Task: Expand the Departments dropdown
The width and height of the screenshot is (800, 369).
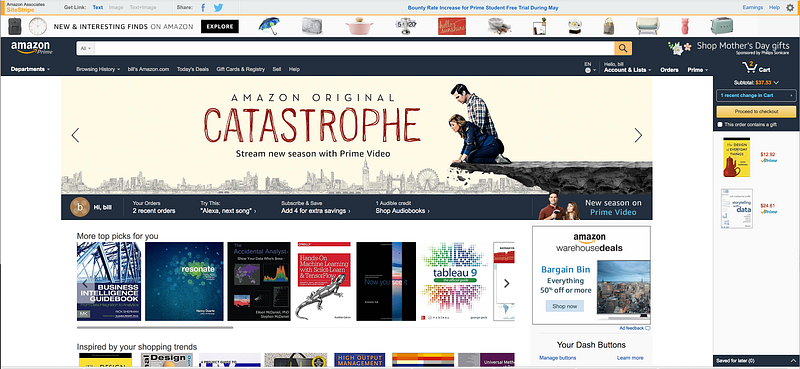Action: [30, 69]
